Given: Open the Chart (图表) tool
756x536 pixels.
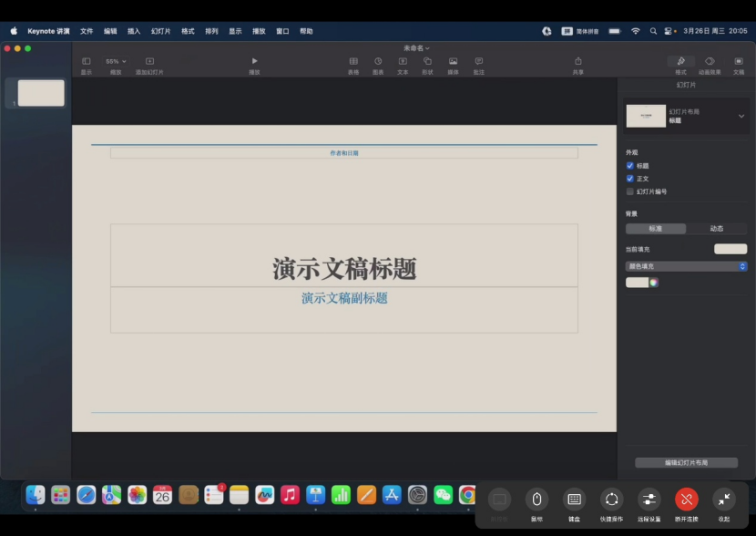Looking at the screenshot, I should click(x=378, y=62).
